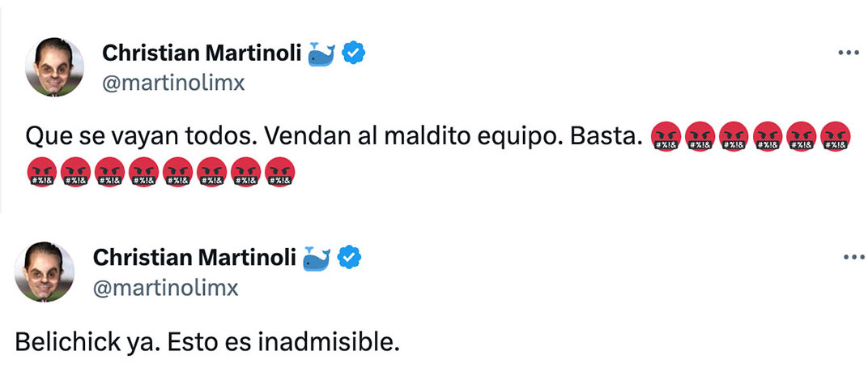Click the Christian Martinoli name on the bottom tweet
The image size is (868, 368).
pyautogui.click(x=197, y=258)
